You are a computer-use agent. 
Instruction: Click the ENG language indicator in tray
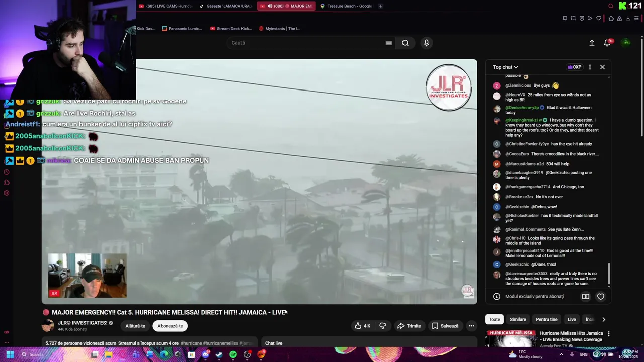click(584, 354)
